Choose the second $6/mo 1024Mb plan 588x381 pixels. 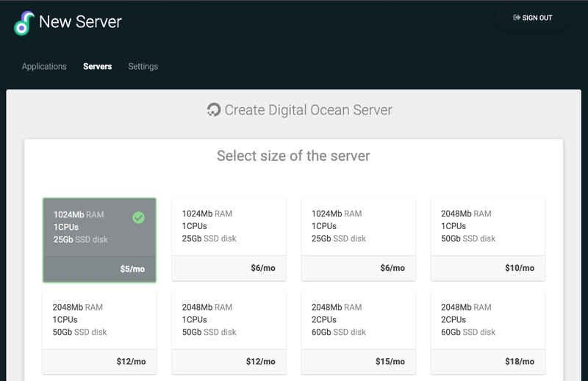click(358, 239)
